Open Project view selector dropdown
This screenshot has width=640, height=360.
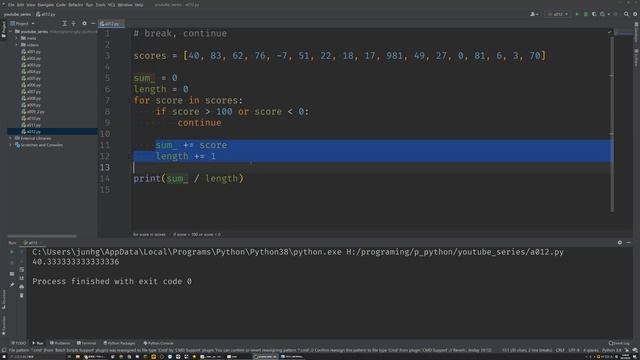[22, 24]
